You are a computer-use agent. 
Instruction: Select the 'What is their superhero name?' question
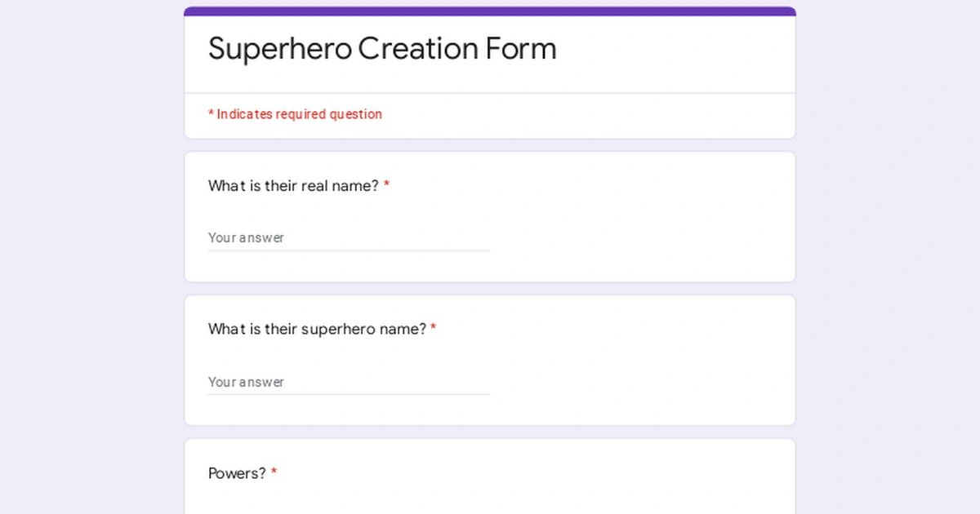(x=318, y=329)
